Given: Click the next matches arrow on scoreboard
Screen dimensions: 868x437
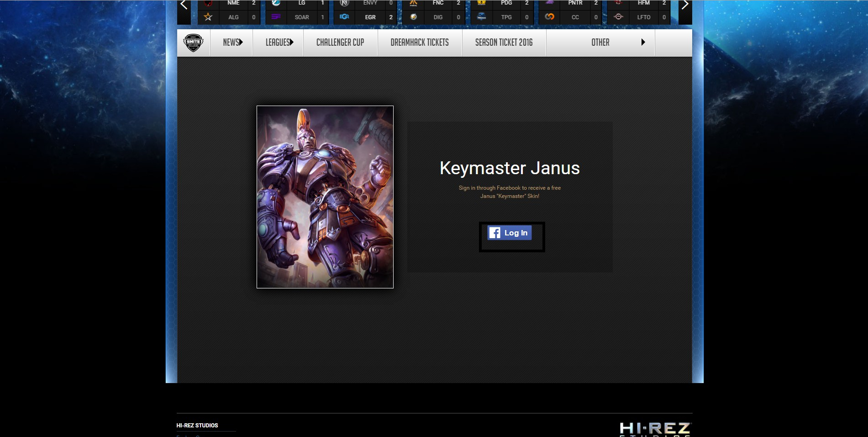Looking at the screenshot, I should click(685, 5).
